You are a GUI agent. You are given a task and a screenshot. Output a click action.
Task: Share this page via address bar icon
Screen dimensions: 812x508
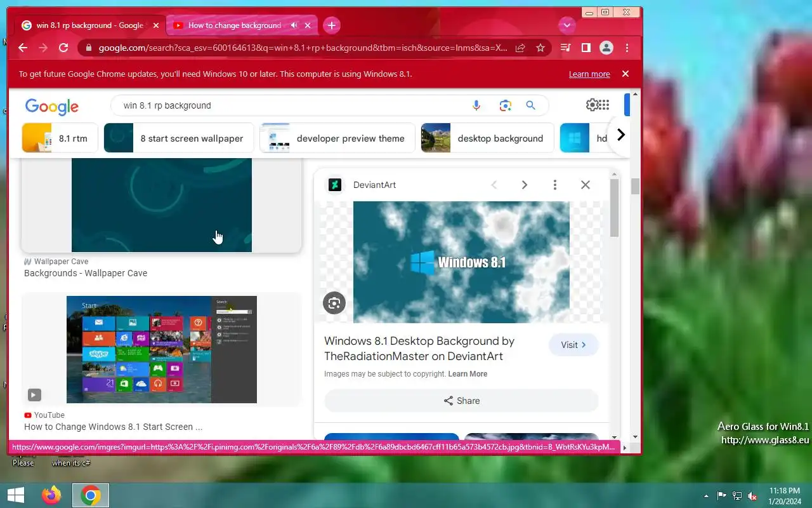[520, 48]
